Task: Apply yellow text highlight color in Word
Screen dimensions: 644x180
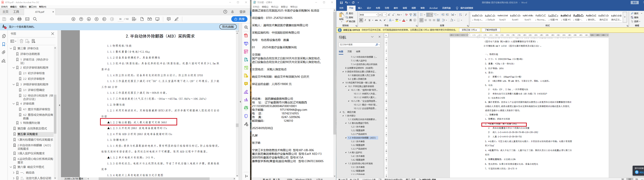Action: [397, 20]
